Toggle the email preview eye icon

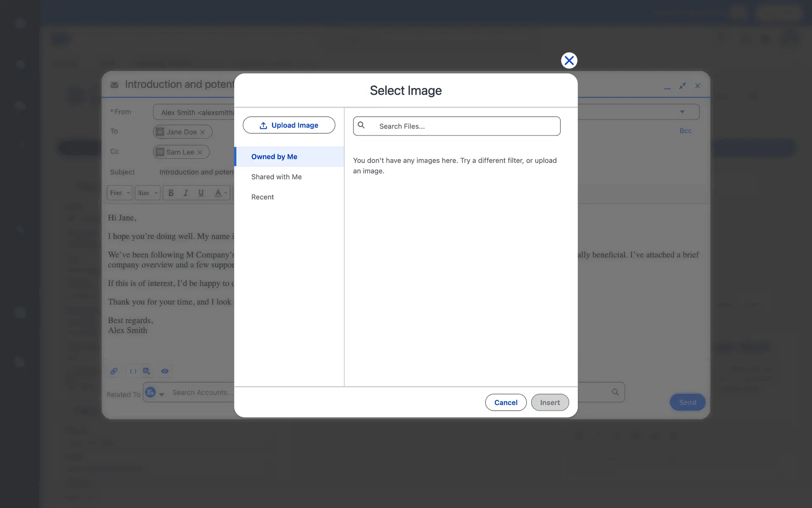165,371
